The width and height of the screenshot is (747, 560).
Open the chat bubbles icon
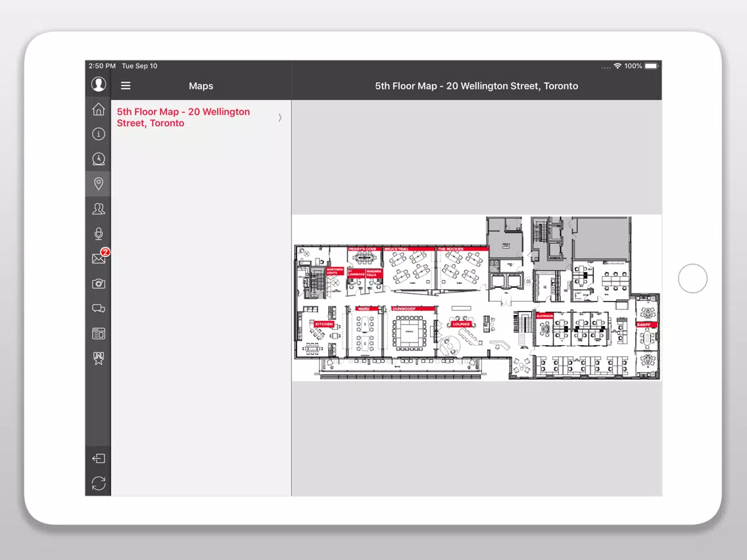pos(99,308)
